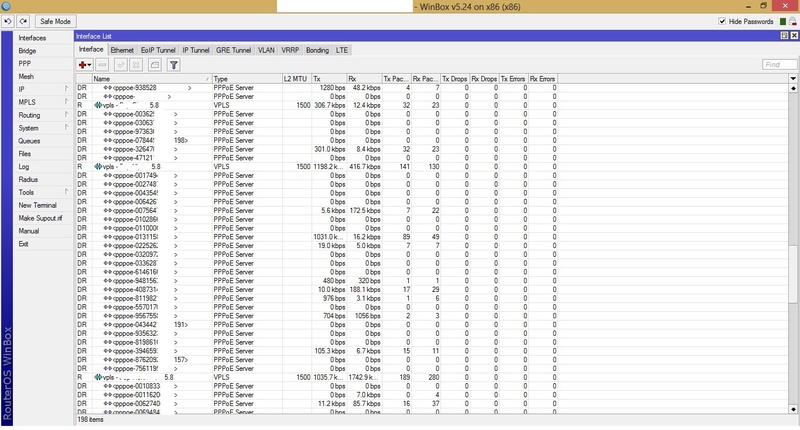
Task: Toggle Safe Mode button
Action: (x=55, y=21)
